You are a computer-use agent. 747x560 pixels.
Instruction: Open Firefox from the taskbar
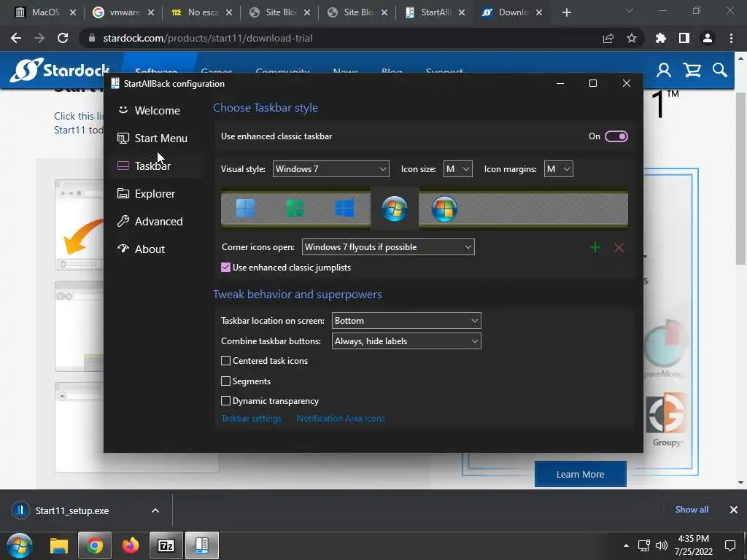[130, 545]
